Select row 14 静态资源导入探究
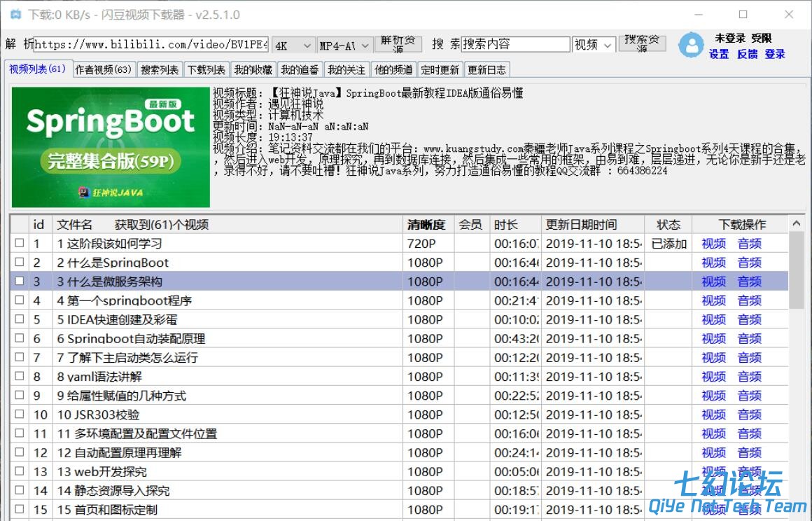Viewport: 812px width, 521px height. click(399, 490)
